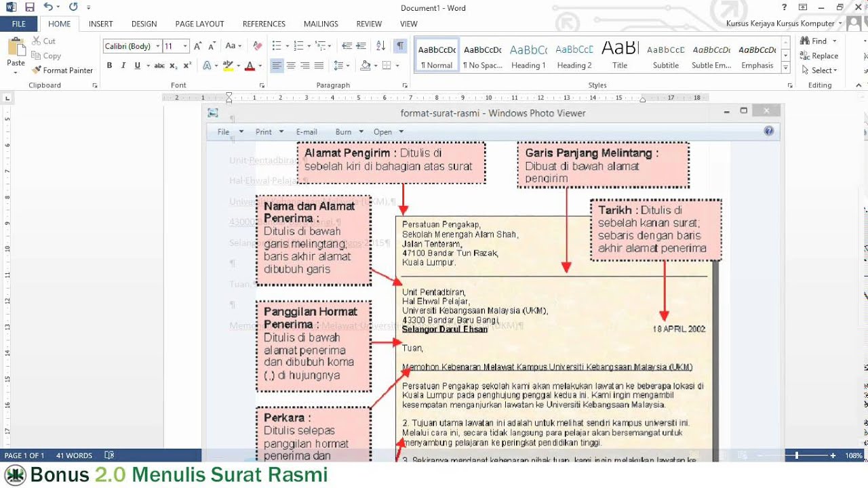
Task: Toggle subscript formatting
Action: pos(174,66)
